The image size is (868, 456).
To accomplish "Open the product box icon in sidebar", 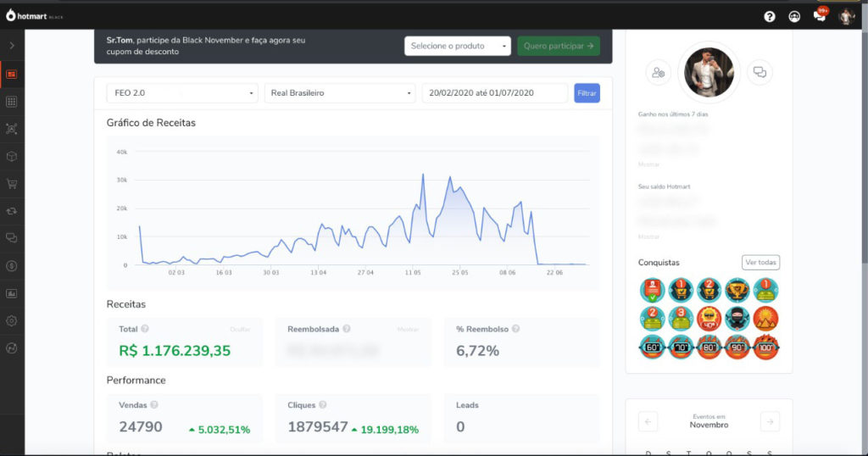I will coord(12,157).
